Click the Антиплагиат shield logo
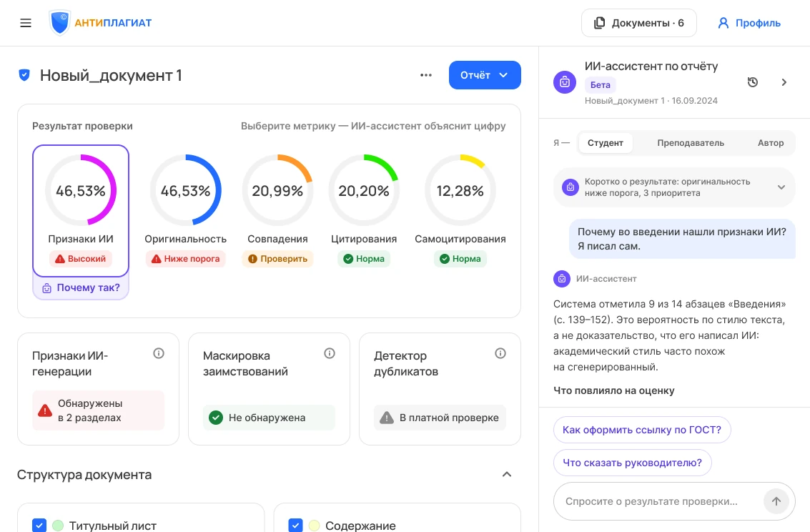This screenshot has width=810, height=532. [x=59, y=23]
